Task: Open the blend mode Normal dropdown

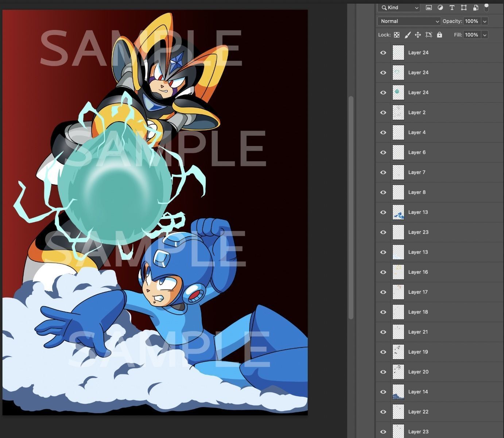Action: coord(408,21)
